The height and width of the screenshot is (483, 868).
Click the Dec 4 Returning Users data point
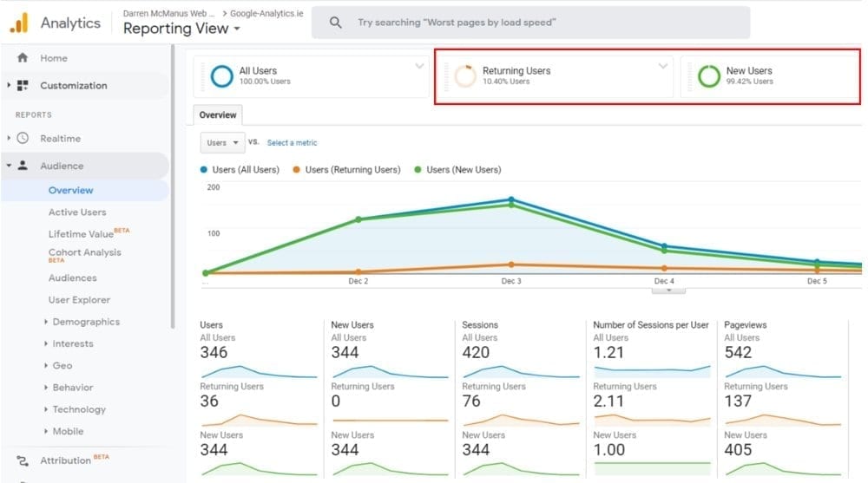(x=664, y=268)
